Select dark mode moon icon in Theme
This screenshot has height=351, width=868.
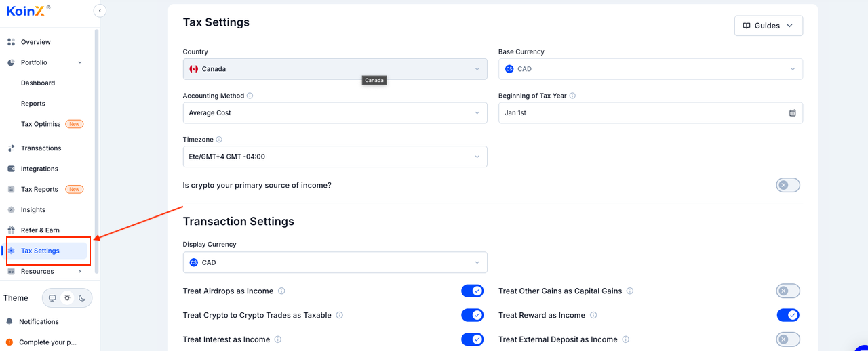click(x=82, y=298)
